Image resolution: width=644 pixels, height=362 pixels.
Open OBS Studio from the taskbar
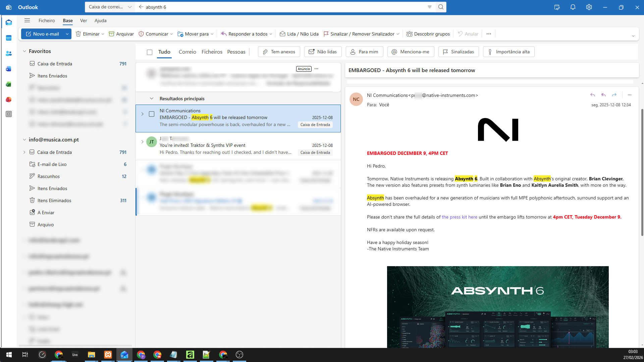(x=239, y=355)
